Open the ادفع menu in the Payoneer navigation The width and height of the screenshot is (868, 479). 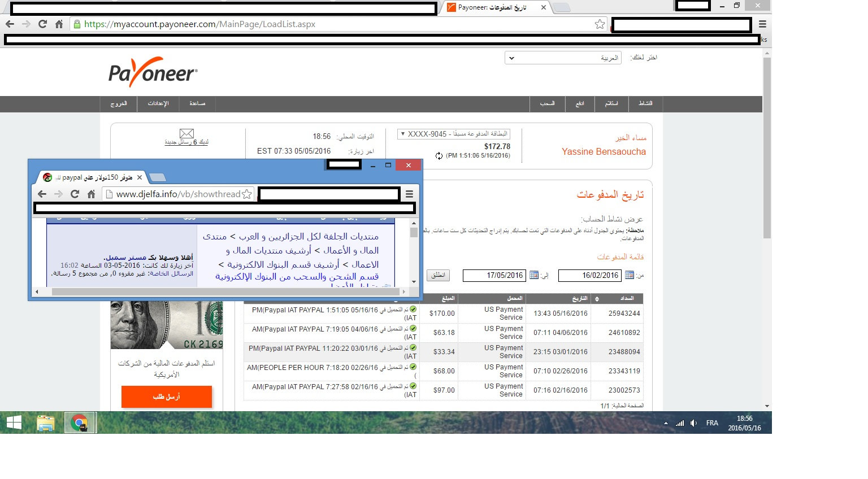tap(580, 103)
